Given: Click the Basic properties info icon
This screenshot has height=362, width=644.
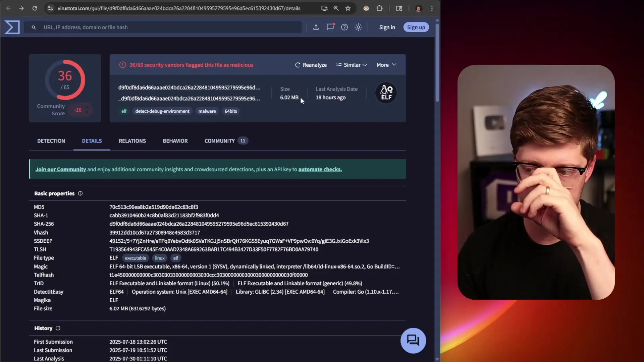Looking at the screenshot, I should (x=80, y=193).
